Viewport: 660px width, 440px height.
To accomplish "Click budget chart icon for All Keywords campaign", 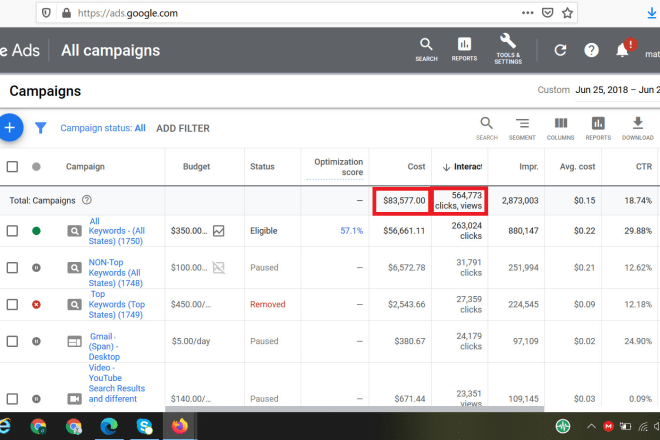I will [x=218, y=231].
